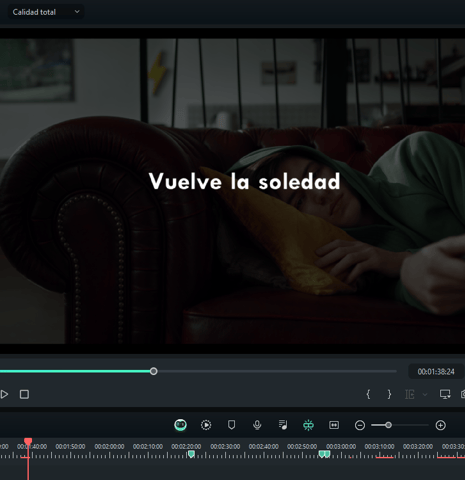The width and height of the screenshot is (465, 480).
Task: Click the zoom-to-fit timeline icon
Action: pos(334,425)
